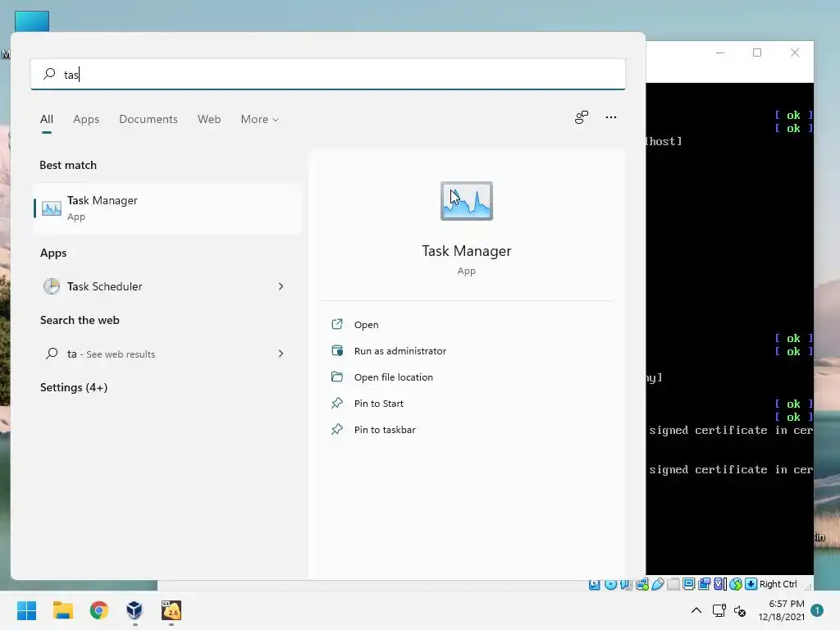The width and height of the screenshot is (840, 630).
Task: Click Open in Task Manager actions
Action: tap(366, 325)
